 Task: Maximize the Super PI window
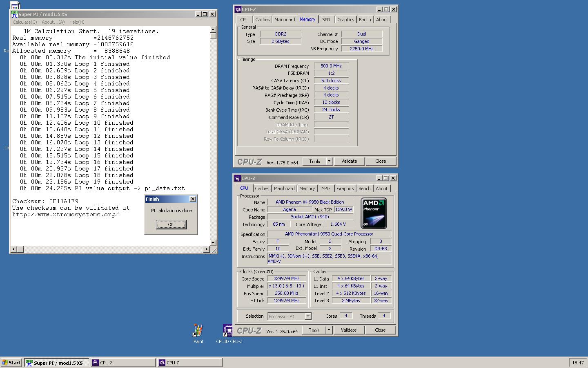pos(205,14)
